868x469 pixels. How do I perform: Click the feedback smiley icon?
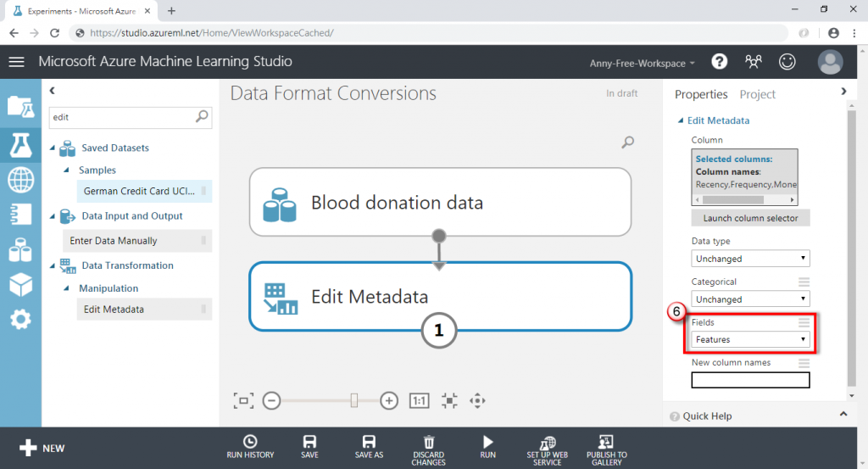tap(787, 61)
